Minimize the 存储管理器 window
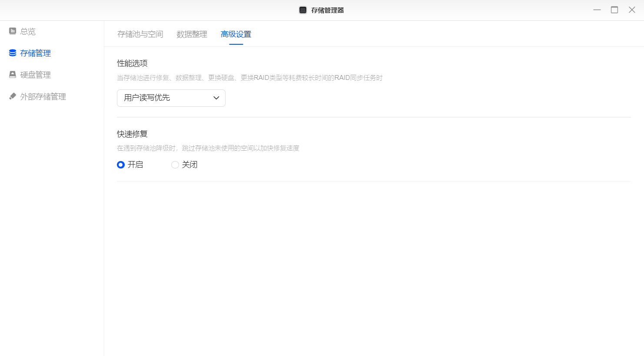Screen dimensions: 644x356 tap(597, 10)
